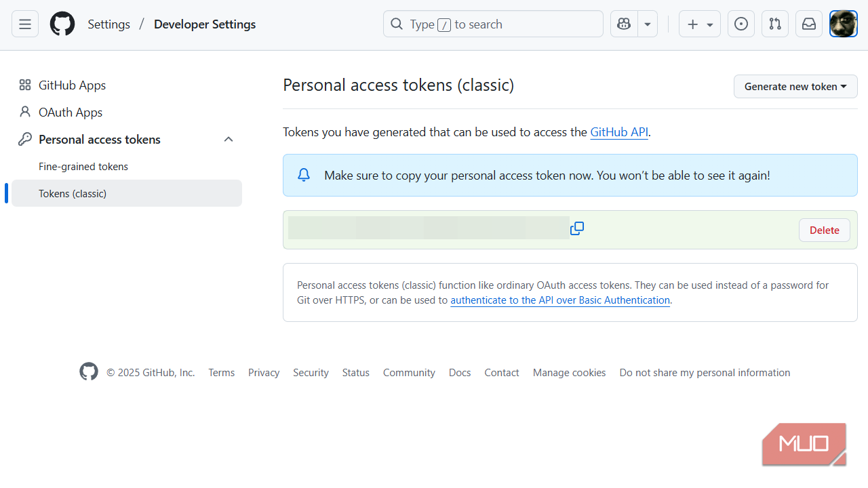Click the GitHub logo in the footer

coord(89,372)
